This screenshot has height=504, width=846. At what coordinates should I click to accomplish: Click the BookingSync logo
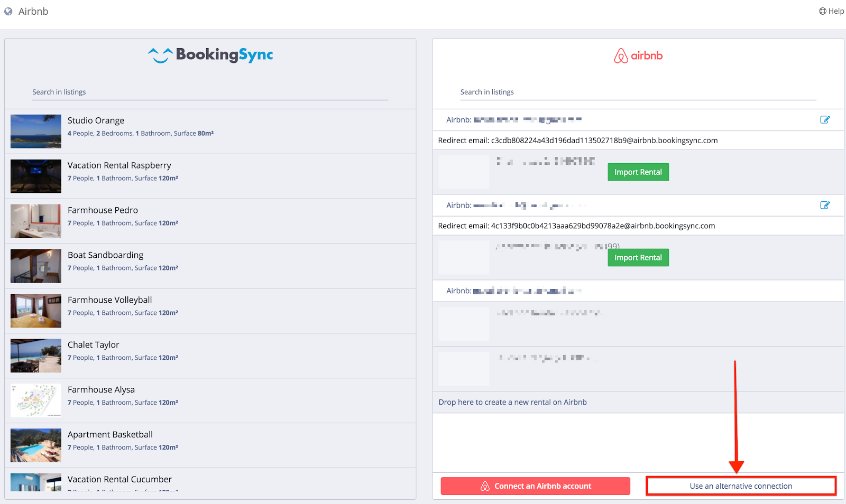click(x=210, y=55)
